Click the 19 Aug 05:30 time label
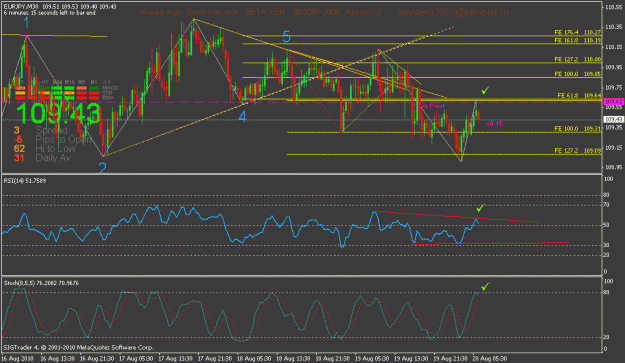This screenshot has height=363, width=625. point(372,358)
